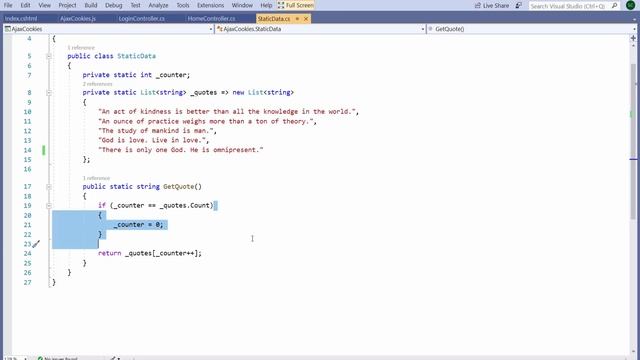This screenshot has height=360, width=640.
Task: Open the Project menu
Action: [x=67, y=5]
